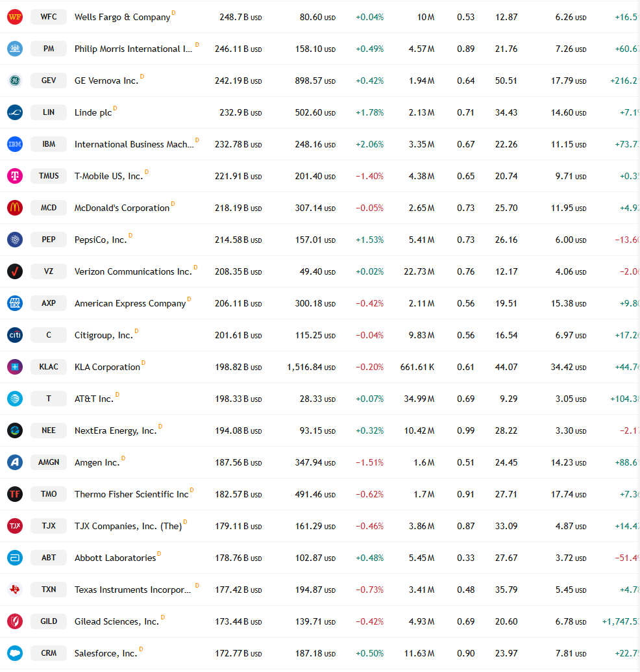The height and width of the screenshot is (672, 640).
Task: Select the TXN ticker badge
Action: 49,590
